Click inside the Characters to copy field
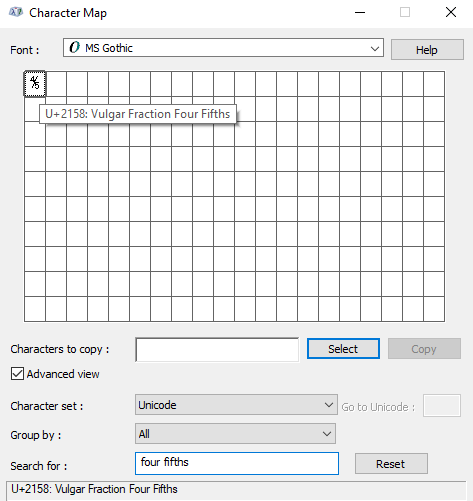The width and height of the screenshot is (473, 501). coord(217,349)
